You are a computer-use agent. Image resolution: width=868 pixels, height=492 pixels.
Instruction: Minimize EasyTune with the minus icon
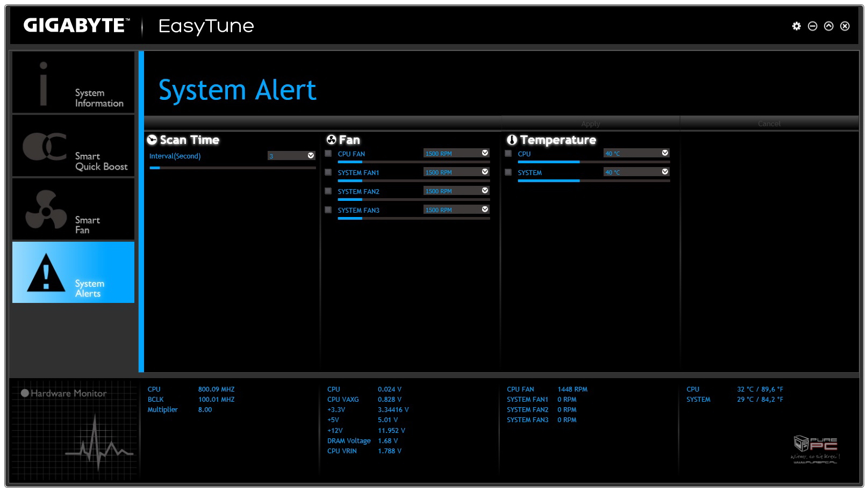813,26
